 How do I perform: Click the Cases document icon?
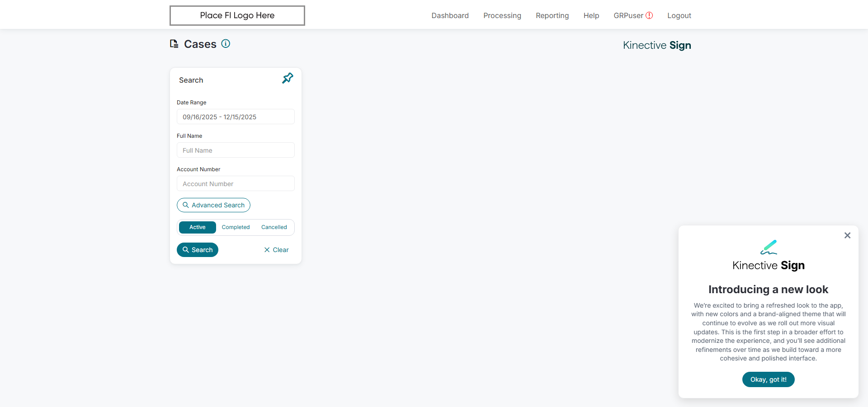pyautogui.click(x=174, y=44)
